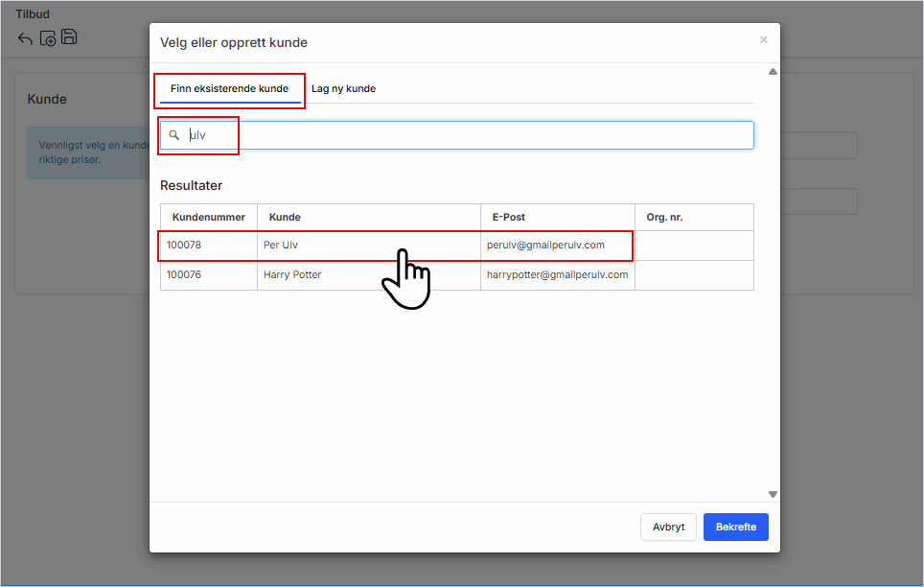The image size is (924, 587).
Task: Open the Lag ny kunde tab
Action: click(343, 89)
